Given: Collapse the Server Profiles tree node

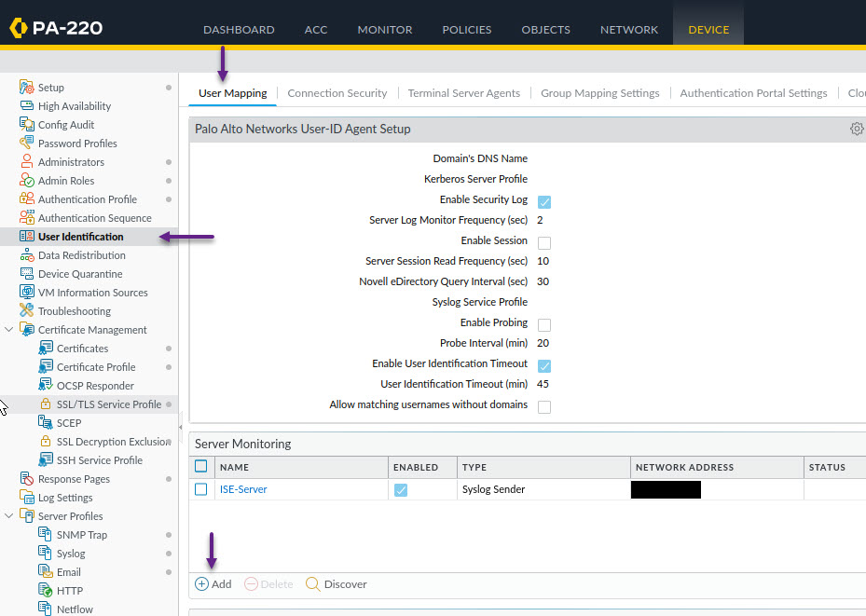Looking at the screenshot, I should (x=8, y=515).
